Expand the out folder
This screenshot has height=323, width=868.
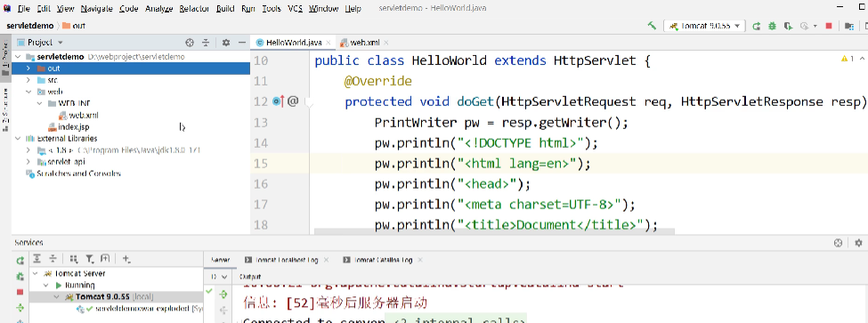28,68
